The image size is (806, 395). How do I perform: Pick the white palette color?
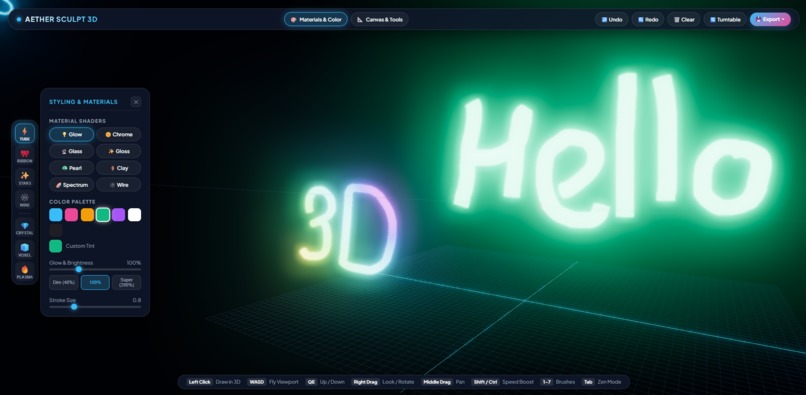(x=135, y=214)
